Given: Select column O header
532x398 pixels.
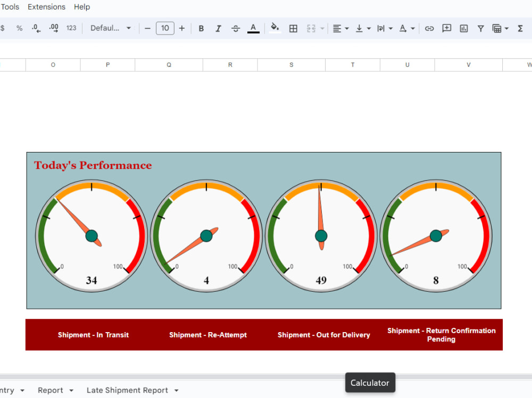Looking at the screenshot, I should pos(53,65).
